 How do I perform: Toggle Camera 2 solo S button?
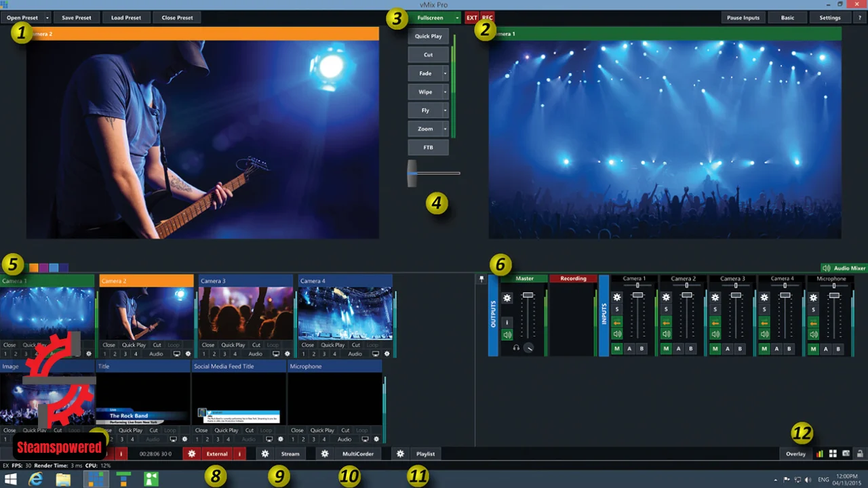point(666,310)
